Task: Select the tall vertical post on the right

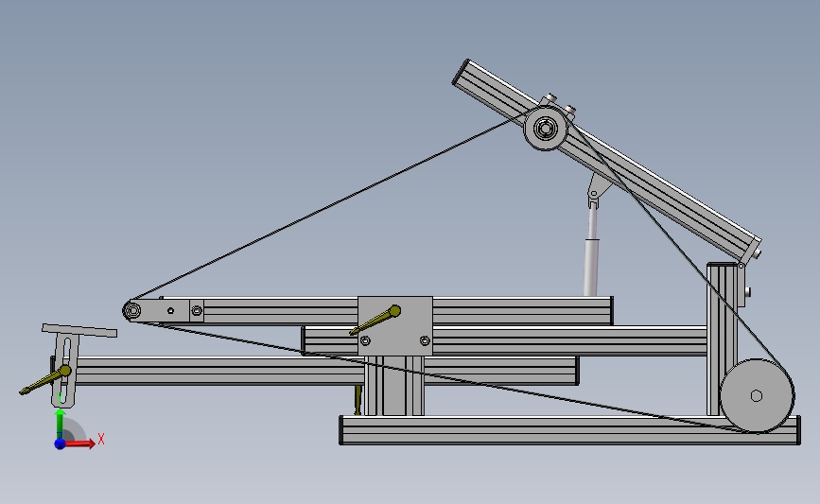Action: point(723,339)
